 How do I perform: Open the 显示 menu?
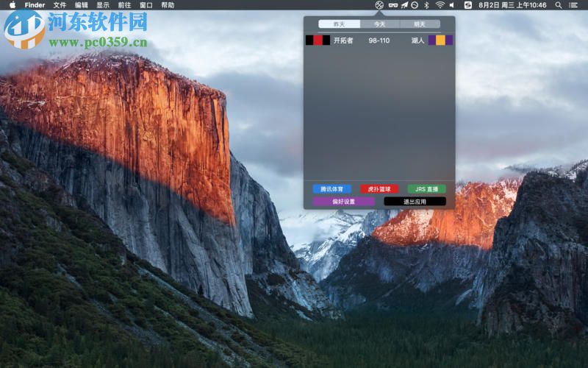[x=103, y=5]
